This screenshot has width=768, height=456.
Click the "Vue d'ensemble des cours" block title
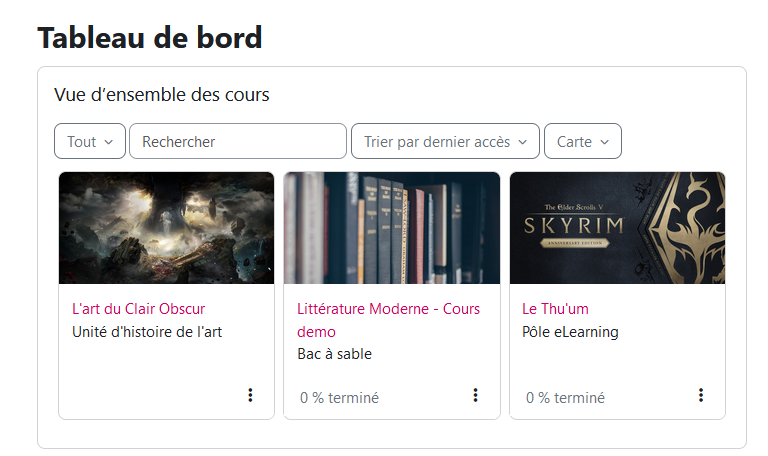(162, 95)
